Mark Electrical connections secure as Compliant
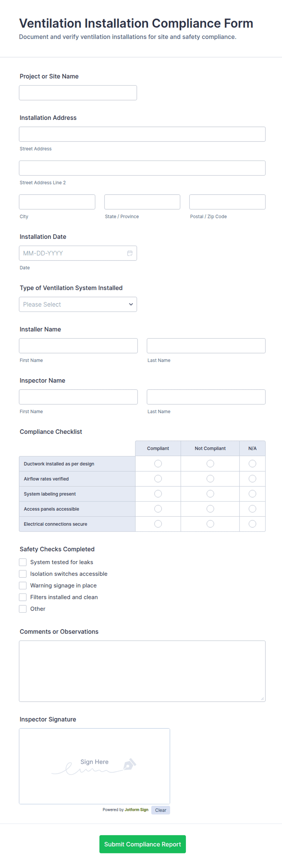 [158, 524]
